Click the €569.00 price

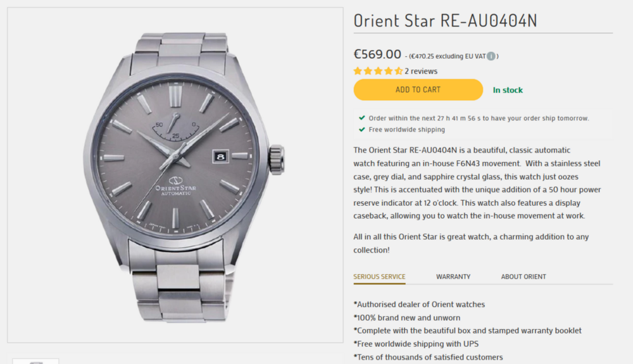tap(377, 54)
